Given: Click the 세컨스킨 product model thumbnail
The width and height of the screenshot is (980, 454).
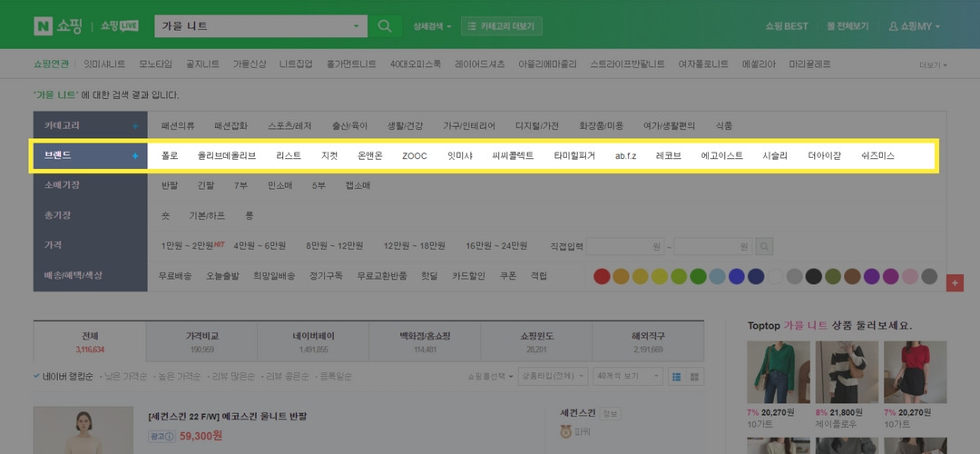Looking at the screenshot, I should point(83,430).
